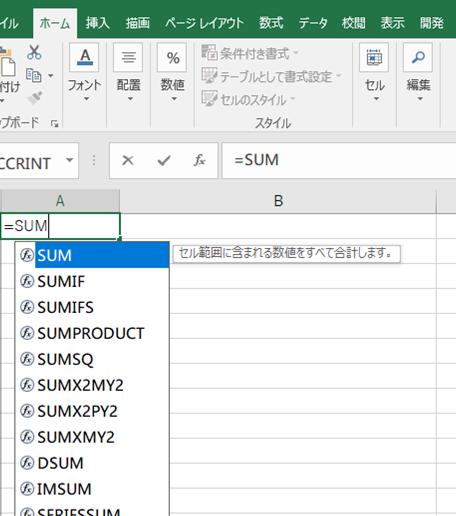
Task: Select SUMXMY2 in the autocomplete list
Action: click(x=92, y=437)
